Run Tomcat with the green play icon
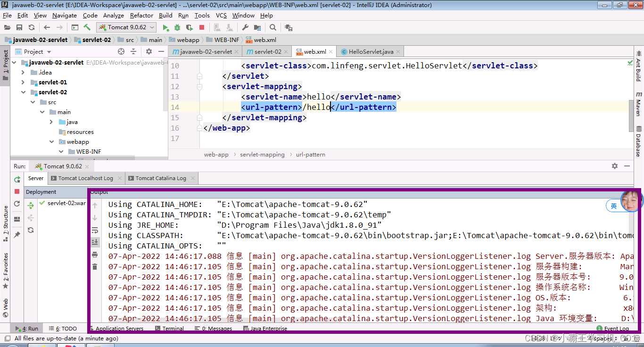644x347 pixels. point(165,27)
